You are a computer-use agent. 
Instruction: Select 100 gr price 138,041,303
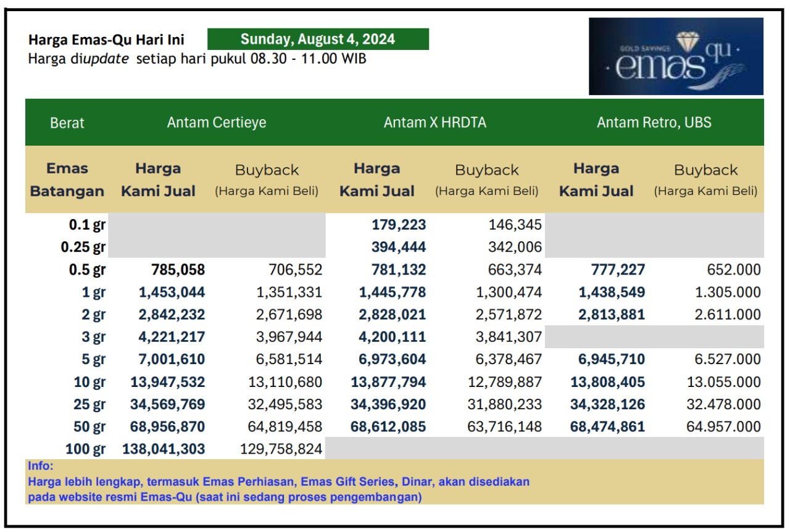pyautogui.click(x=164, y=449)
